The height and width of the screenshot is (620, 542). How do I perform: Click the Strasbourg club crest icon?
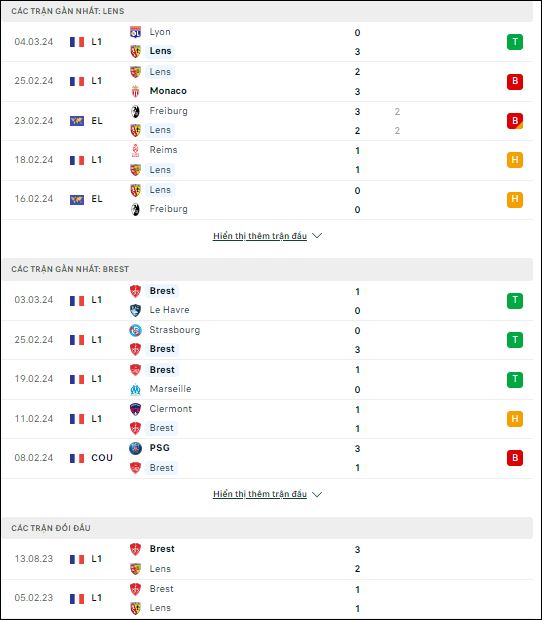point(135,330)
